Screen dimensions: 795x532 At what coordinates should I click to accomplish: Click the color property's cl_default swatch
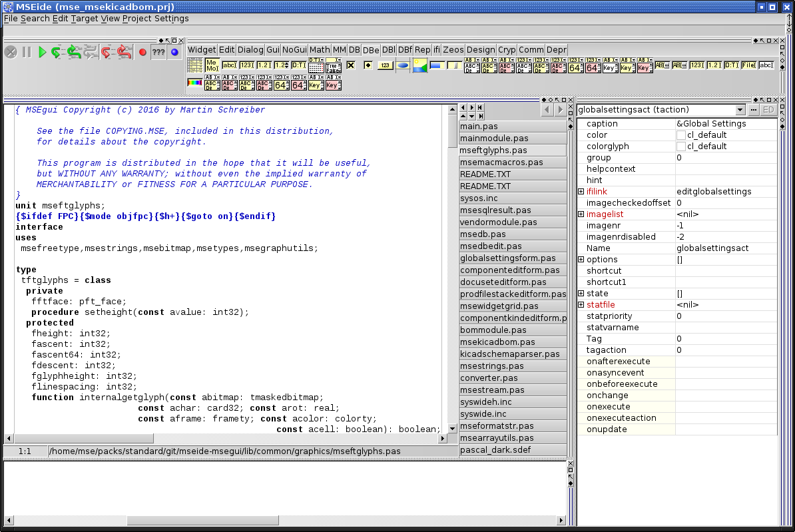point(681,135)
